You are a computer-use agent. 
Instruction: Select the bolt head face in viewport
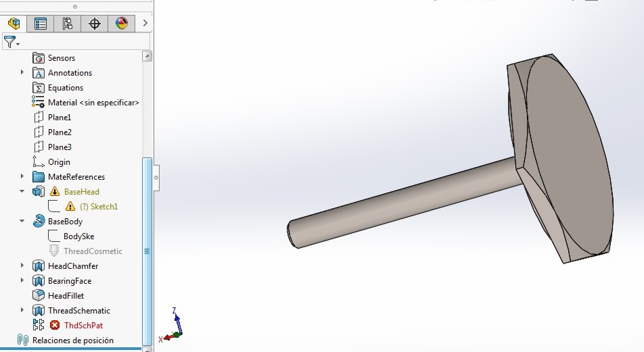click(x=569, y=156)
